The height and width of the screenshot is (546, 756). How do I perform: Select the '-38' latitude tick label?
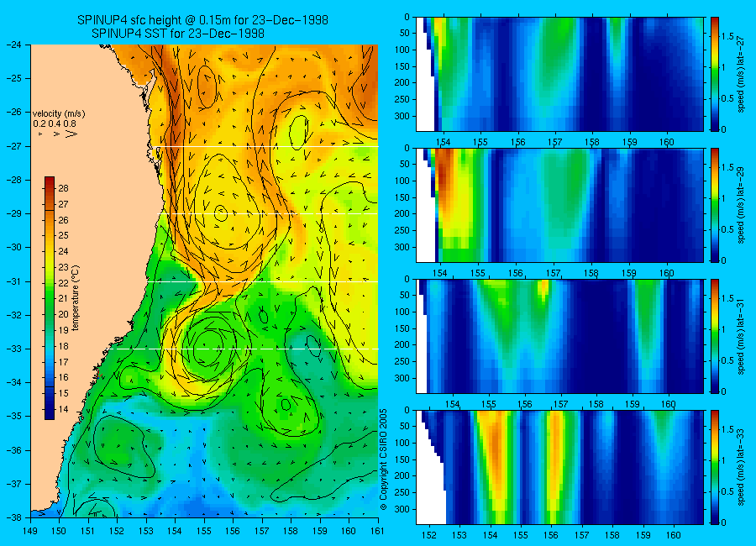(x=14, y=517)
